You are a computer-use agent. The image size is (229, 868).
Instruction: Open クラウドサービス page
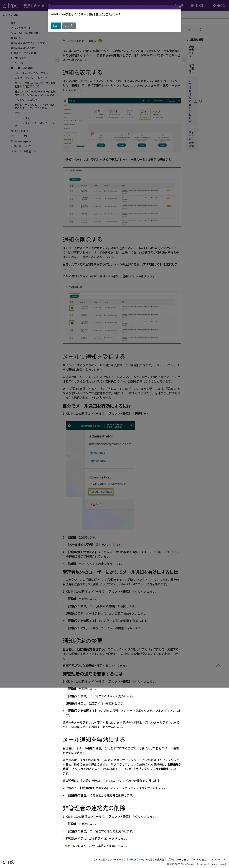coord(21,147)
